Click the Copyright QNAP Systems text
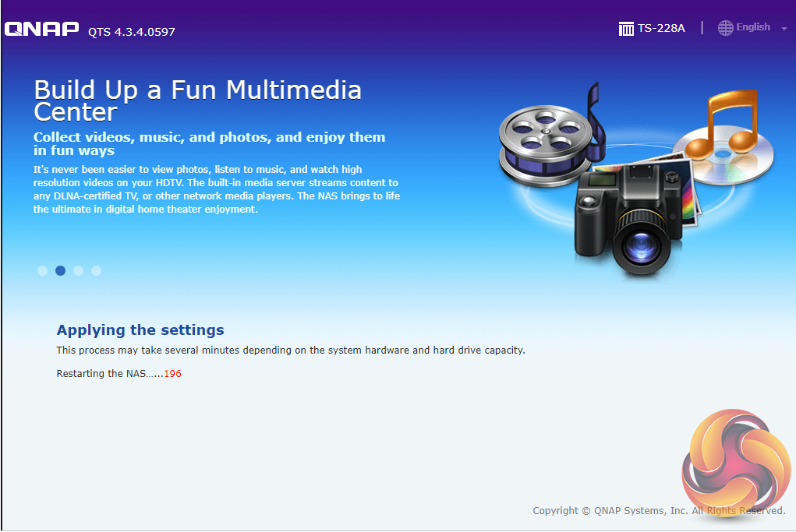The height and width of the screenshot is (532, 796). [x=659, y=511]
